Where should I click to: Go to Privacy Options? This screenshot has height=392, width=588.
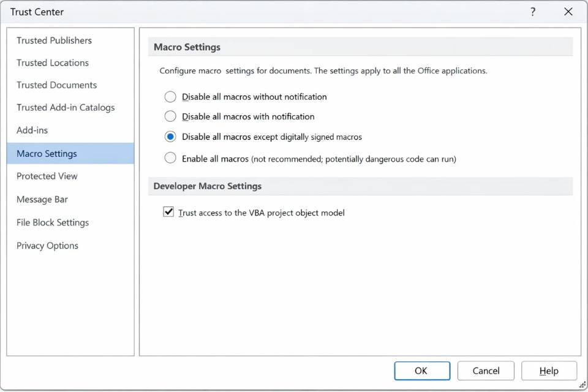pyautogui.click(x=47, y=246)
